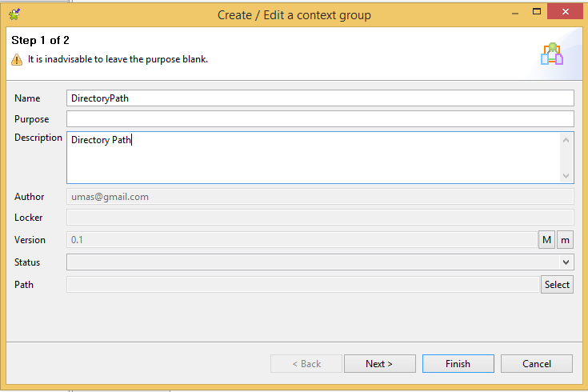Click in the Name text field
The width and height of the screenshot is (588, 392).
(320, 98)
